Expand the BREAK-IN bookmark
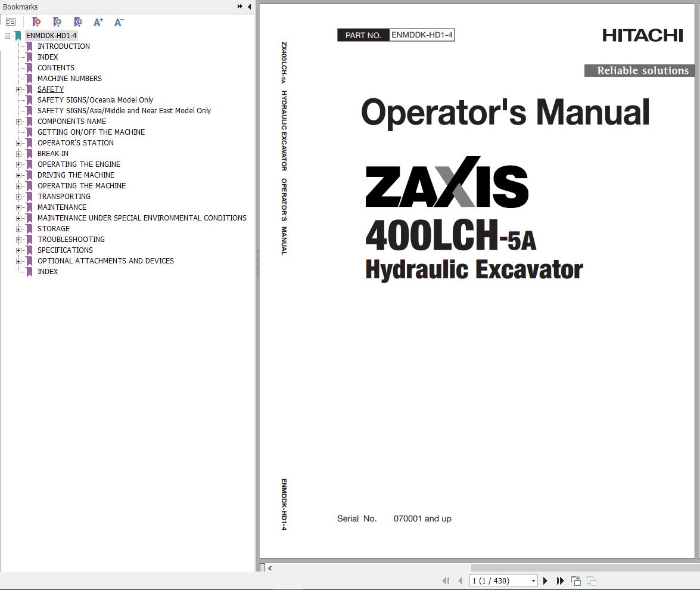The height and width of the screenshot is (590, 700). [x=18, y=154]
